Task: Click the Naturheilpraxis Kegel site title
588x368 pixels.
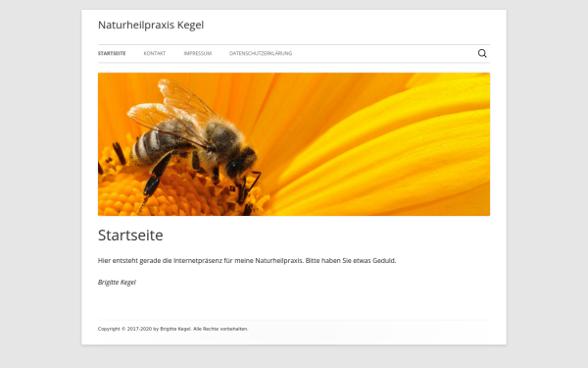Action: [151, 25]
